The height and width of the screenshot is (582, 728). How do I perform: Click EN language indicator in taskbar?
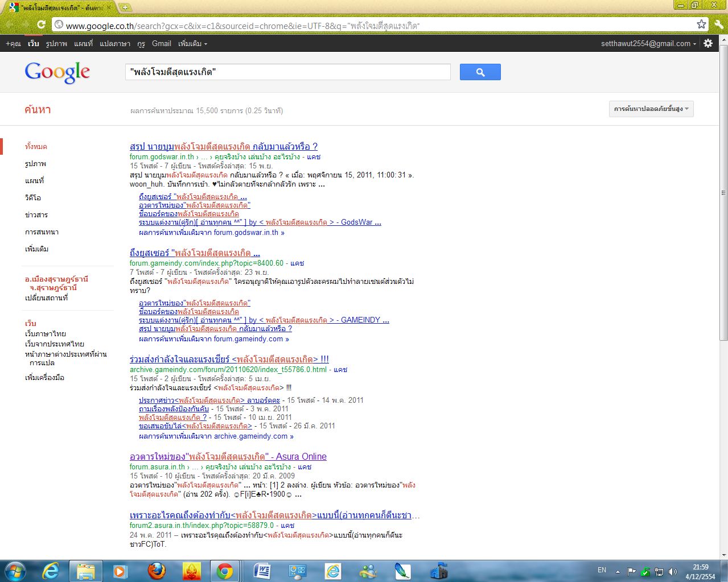click(602, 570)
